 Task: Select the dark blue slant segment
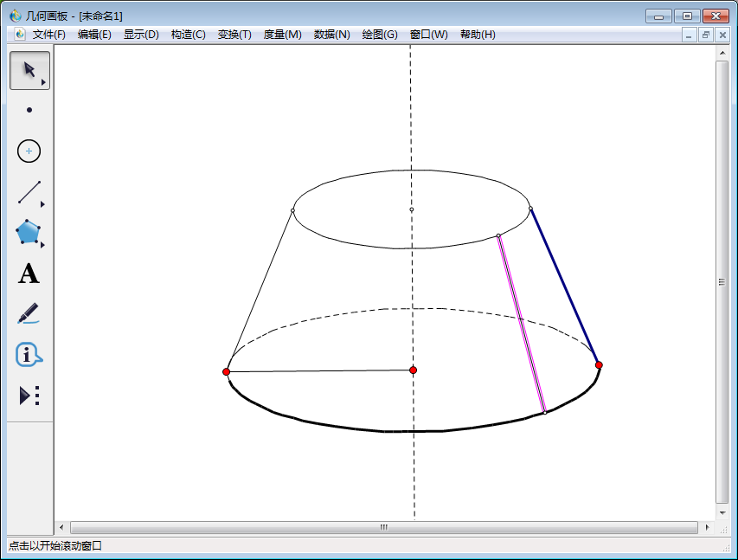click(564, 286)
